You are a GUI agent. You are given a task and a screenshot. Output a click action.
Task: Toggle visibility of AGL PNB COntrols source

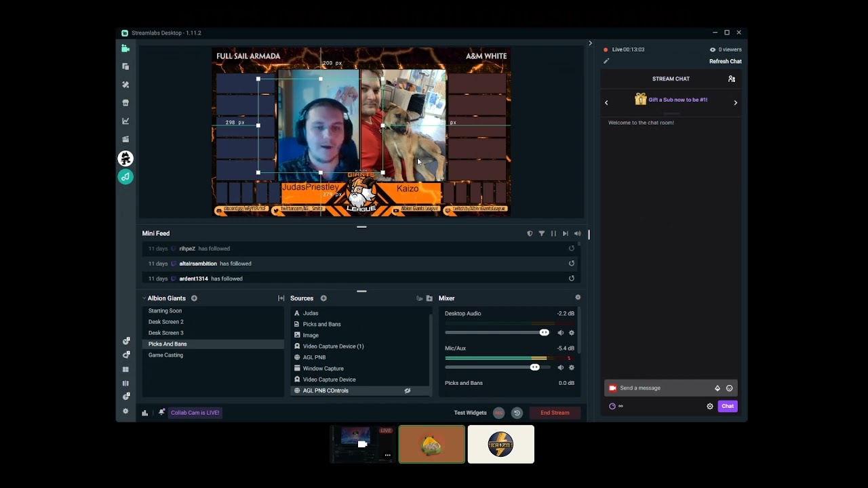coord(408,390)
